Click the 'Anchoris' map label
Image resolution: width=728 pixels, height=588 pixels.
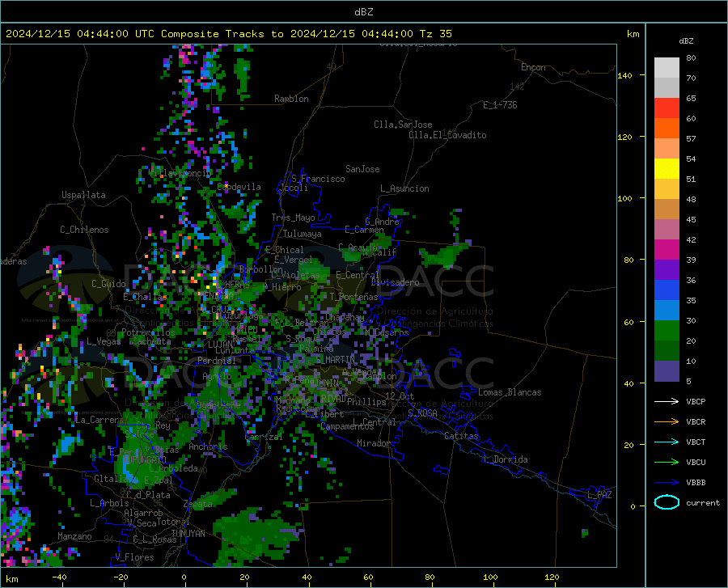coord(208,446)
